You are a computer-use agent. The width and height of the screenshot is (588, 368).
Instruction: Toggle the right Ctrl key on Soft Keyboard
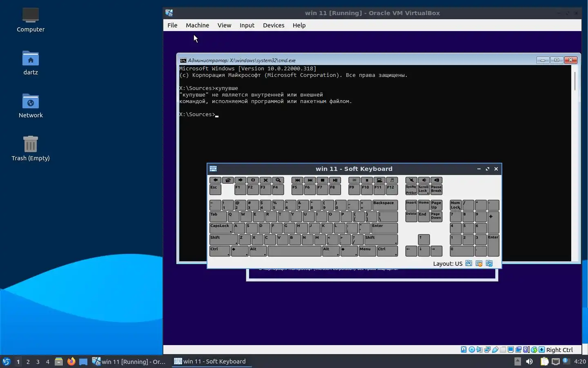(x=388, y=251)
